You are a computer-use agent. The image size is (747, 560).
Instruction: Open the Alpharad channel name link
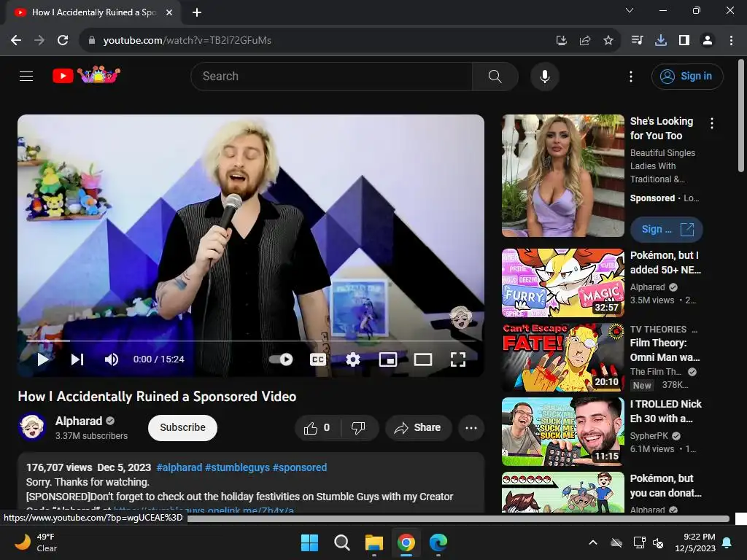click(79, 421)
